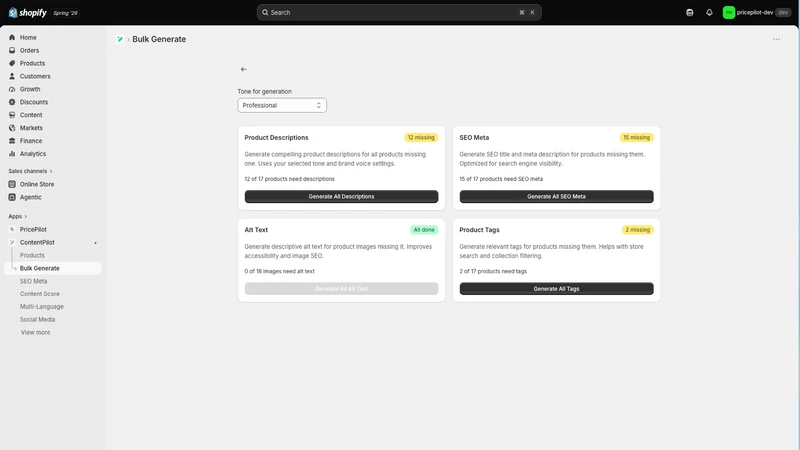Open the Content icon in sidebar

(12, 115)
